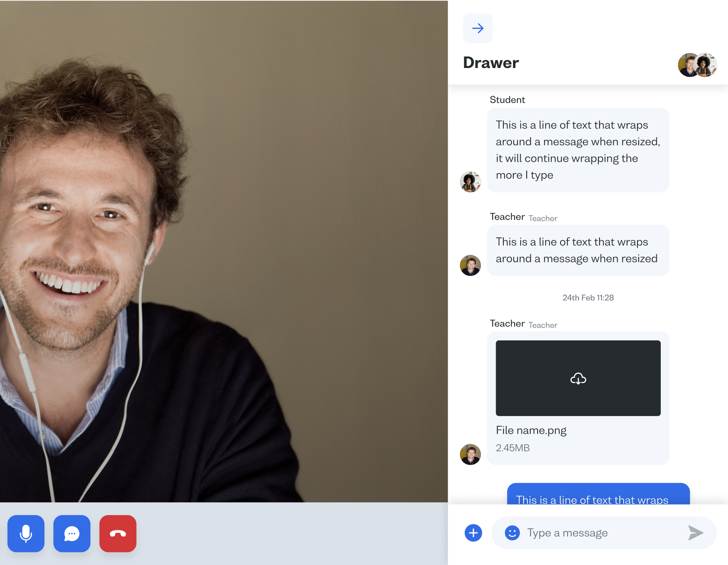728x565 pixels.
Task: Select the Teacher's two-line text message bubble
Action: [578, 250]
